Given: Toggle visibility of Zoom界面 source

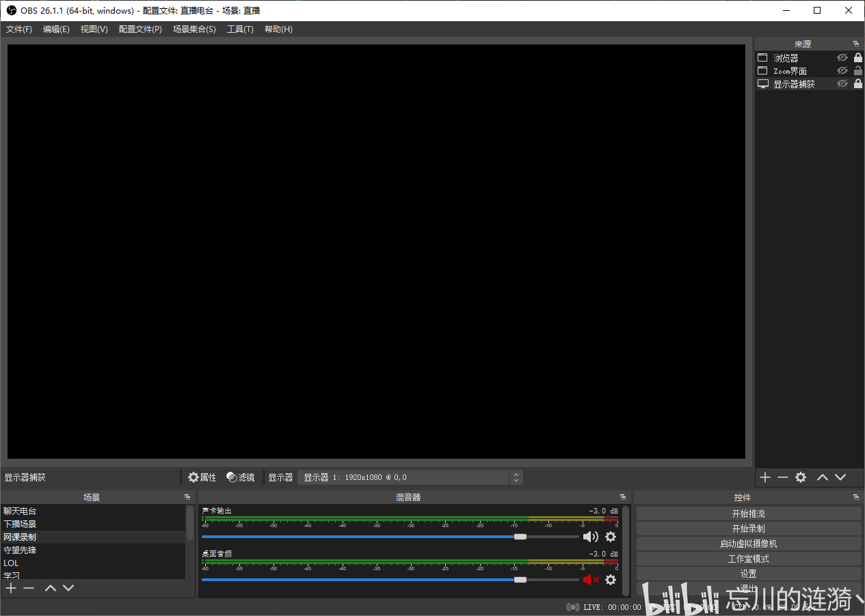Looking at the screenshot, I should point(842,71).
